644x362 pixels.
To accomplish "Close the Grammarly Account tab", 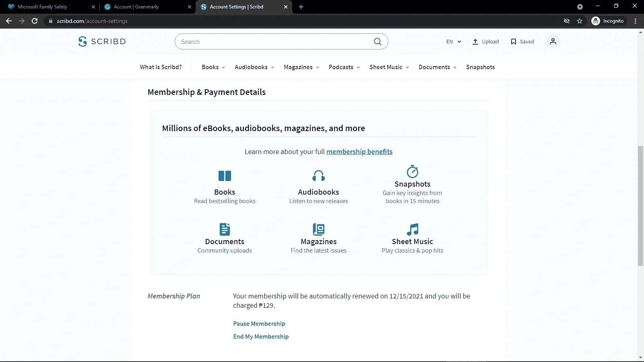I will 190,7.
